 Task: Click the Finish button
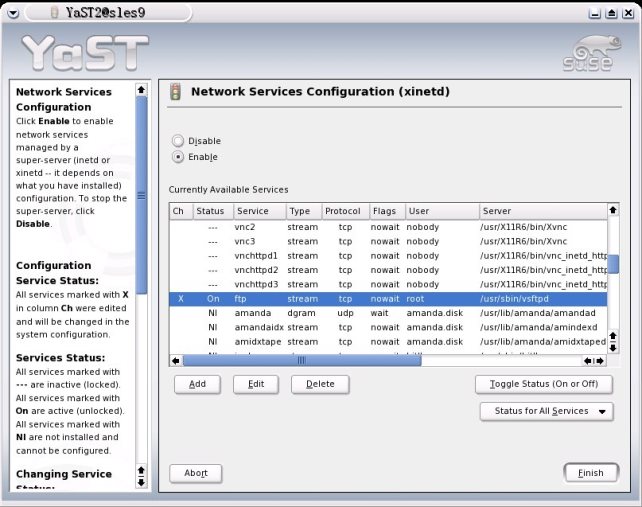(x=591, y=473)
